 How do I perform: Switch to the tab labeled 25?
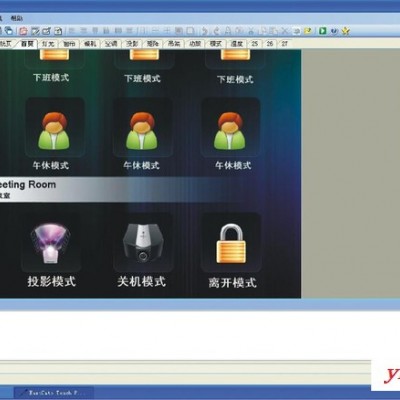click(254, 44)
